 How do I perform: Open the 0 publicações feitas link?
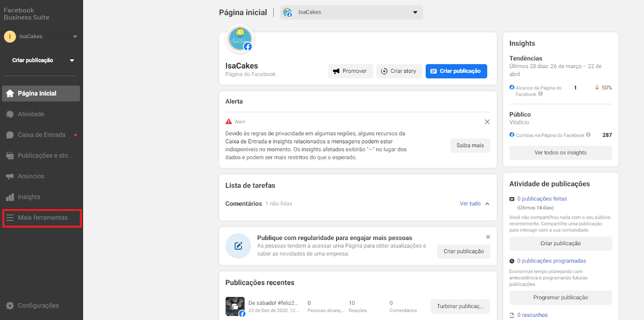(542, 199)
